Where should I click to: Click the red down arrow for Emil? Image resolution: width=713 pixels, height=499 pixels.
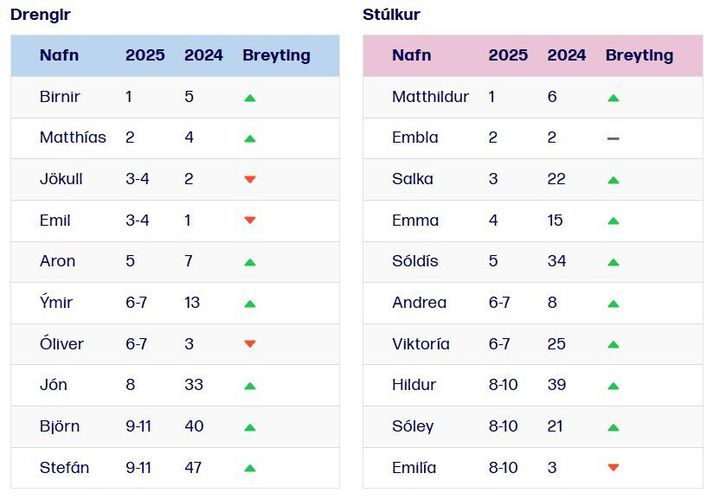250,221
